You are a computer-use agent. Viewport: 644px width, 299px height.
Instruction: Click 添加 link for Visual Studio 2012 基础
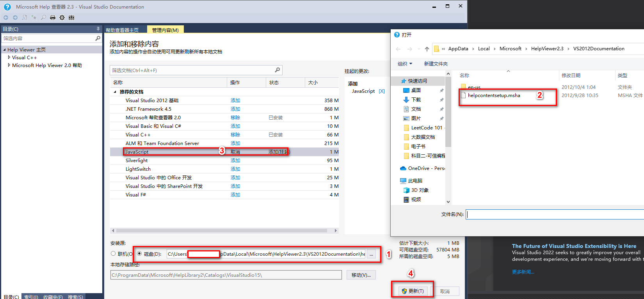235,100
